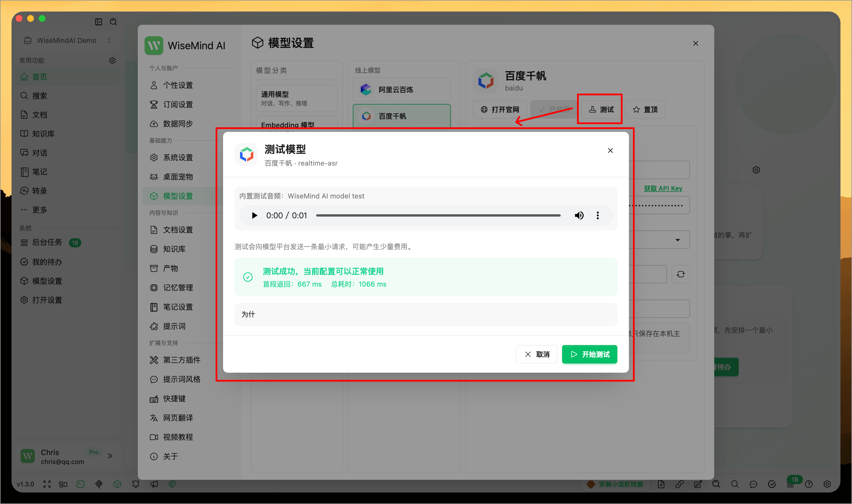Image resolution: width=852 pixels, height=504 pixels.
Task: Select 百度千帆 in online models
Action: (x=402, y=116)
